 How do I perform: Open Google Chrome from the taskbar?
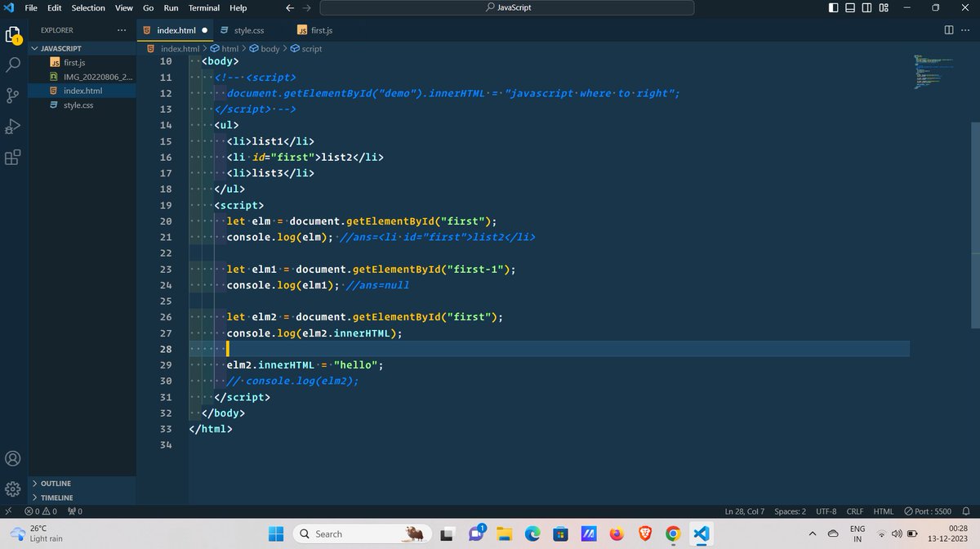(x=672, y=533)
